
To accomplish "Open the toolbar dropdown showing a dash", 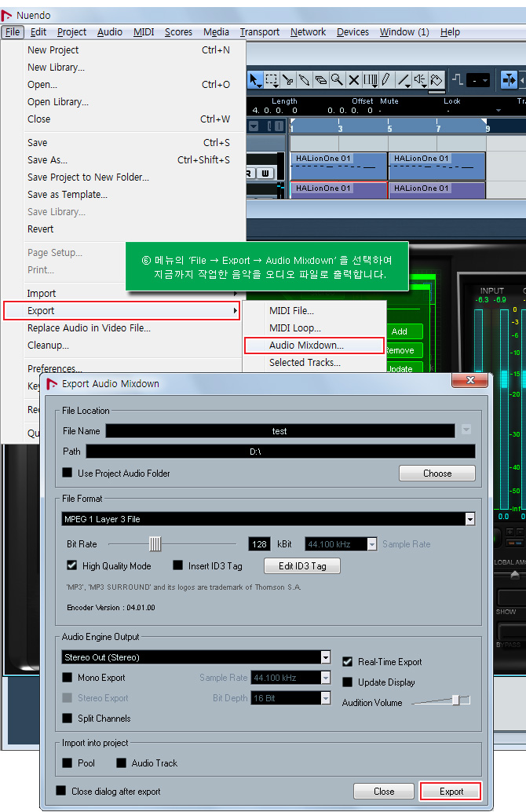I will pos(478,80).
